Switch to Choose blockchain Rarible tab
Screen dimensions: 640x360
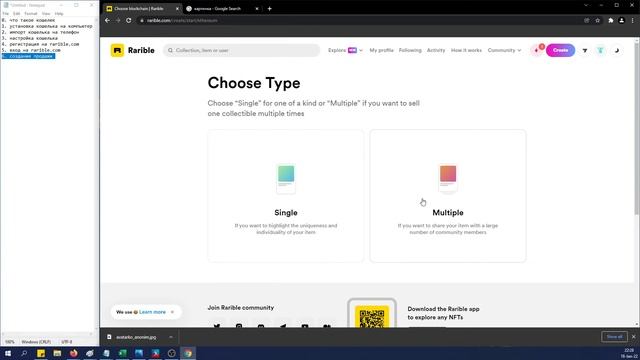pos(142,9)
